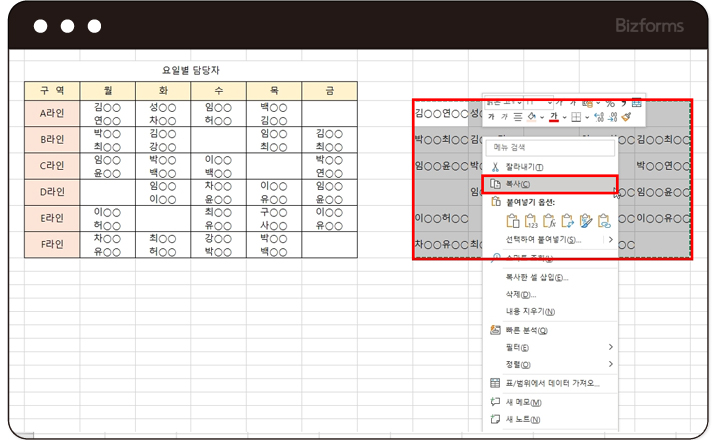Select 빠른 분석(Q) entry

point(549,330)
